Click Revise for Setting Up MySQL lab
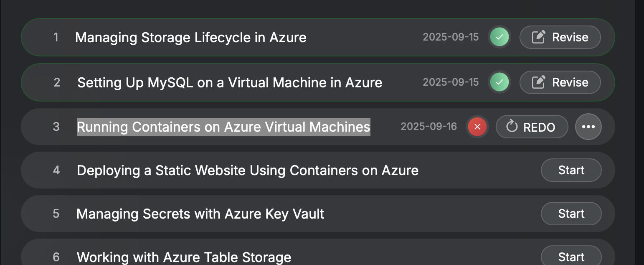The width and height of the screenshot is (644, 265). pos(560,82)
